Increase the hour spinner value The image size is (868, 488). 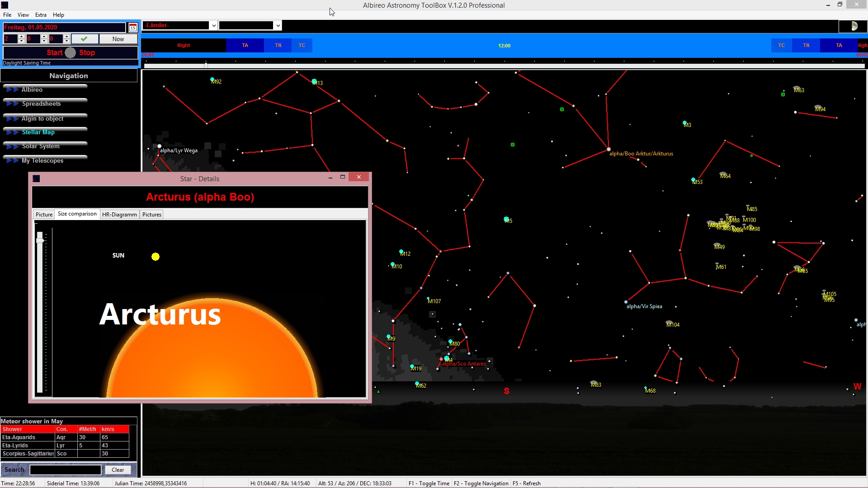pyautogui.click(x=21, y=37)
